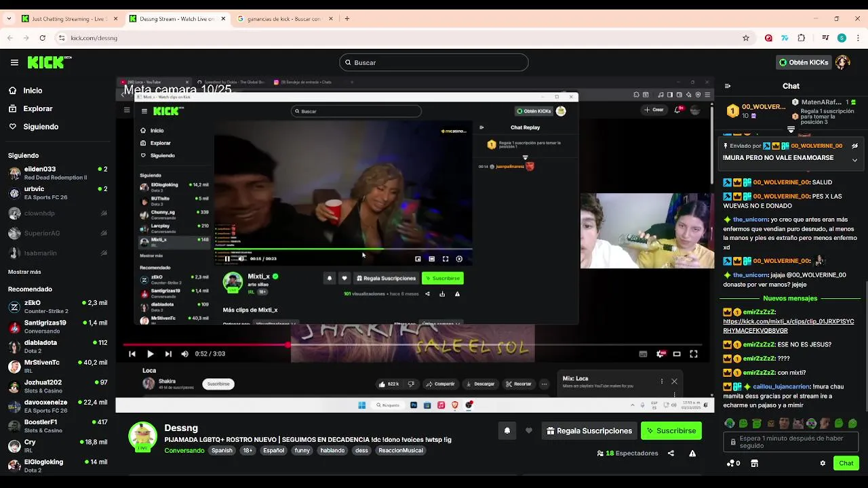Mute the streamed YouTube video volume
Image resolution: width=868 pixels, height=488 pixels.
tap(184, 354)
